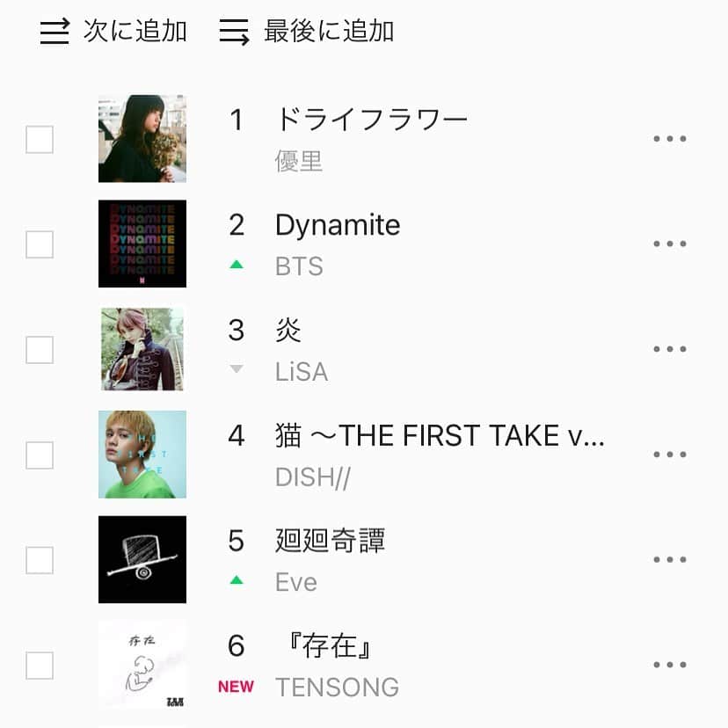This screenshot has width=728, height=728.
Task: Show three-dot menu for 炎
Action: click(x=670, y=349)
